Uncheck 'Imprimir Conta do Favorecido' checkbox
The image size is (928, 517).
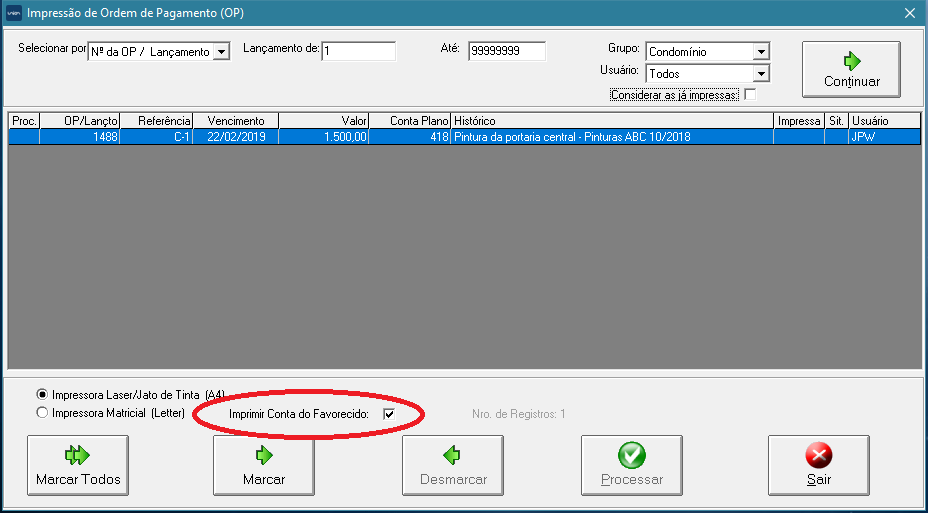pos(389,414)
